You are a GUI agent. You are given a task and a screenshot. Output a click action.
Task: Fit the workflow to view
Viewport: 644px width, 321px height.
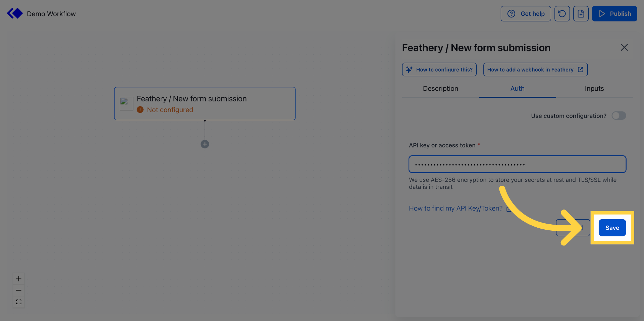19,302
